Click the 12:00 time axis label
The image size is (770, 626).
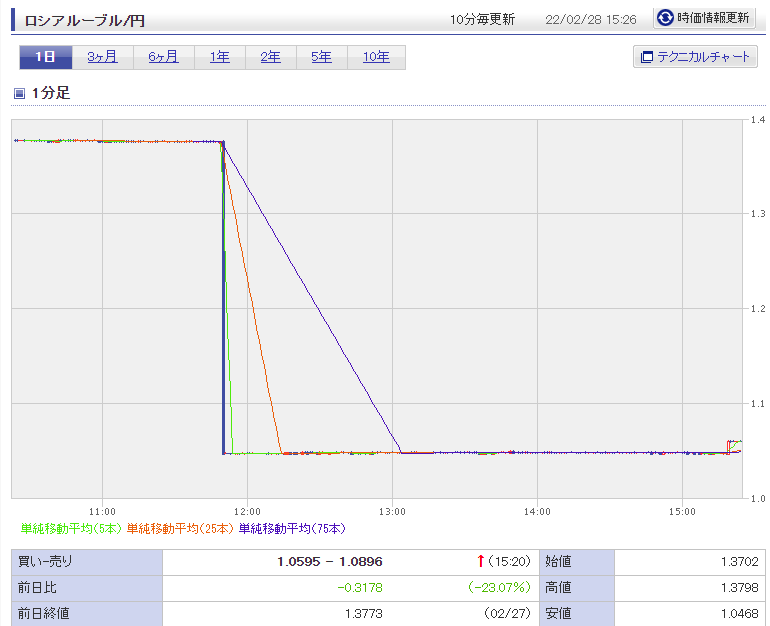pos(247,512)
